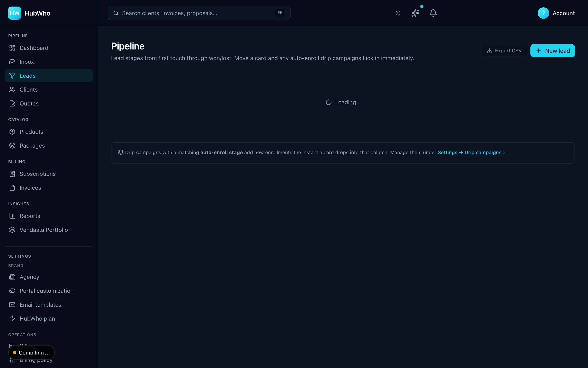Screen dimensions: 588x368
Task: Open Agency brand settings
Action: tap(49, 277)
